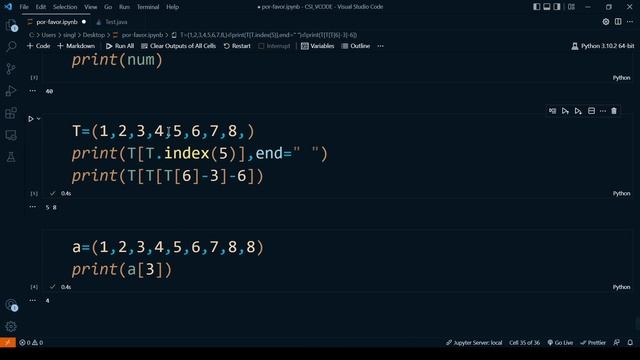Open output options ellipsis beside output 40
The image size is (640, 360).
pyautogui.click(x=33, y=91)
